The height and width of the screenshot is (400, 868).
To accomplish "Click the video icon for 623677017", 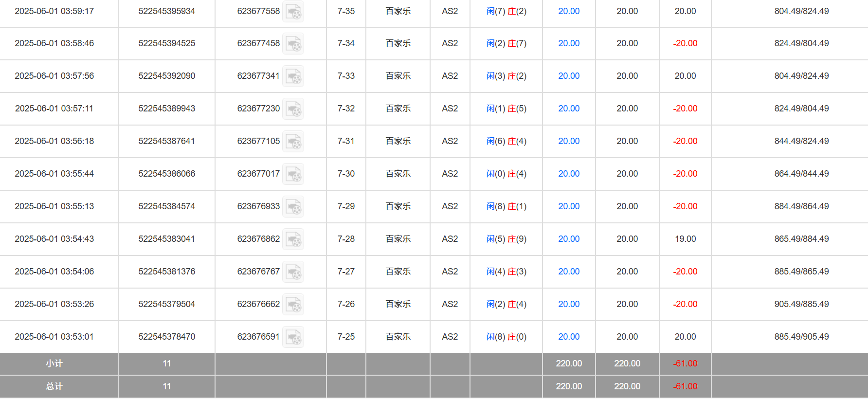I will pyautogui.click(x=293, y=174).
